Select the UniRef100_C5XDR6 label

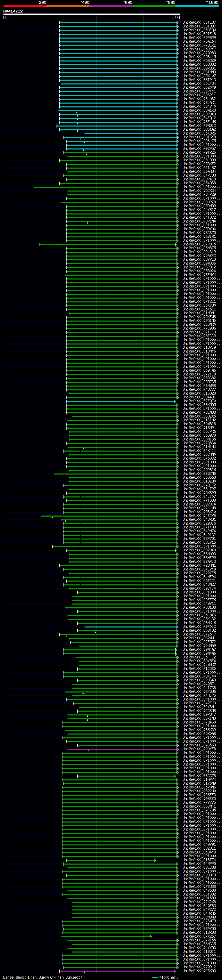[199, 133]
